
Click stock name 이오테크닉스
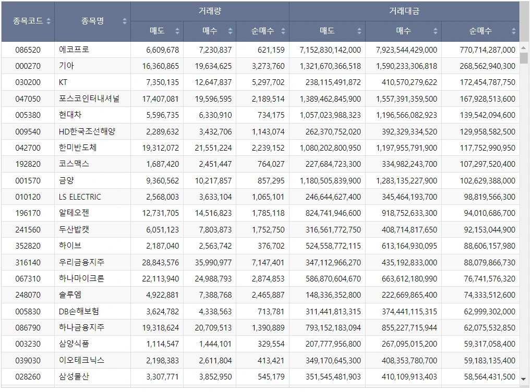click(x=81, y=361)
